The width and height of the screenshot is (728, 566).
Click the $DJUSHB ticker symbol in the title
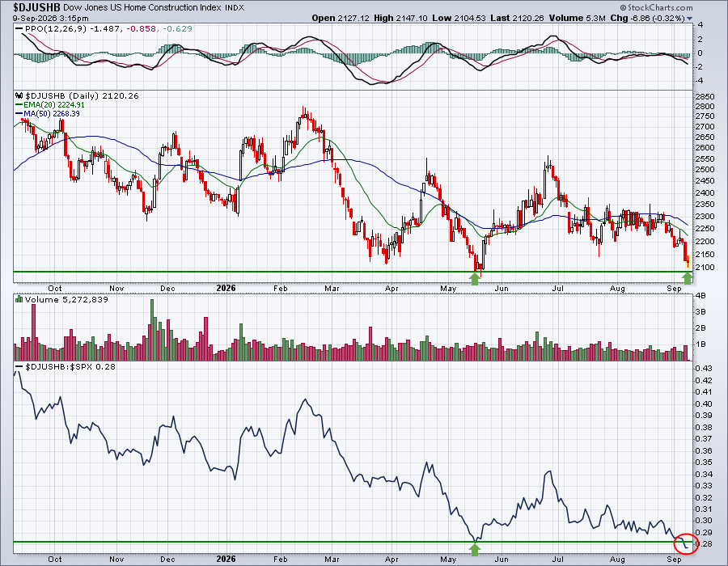(36, 7)
